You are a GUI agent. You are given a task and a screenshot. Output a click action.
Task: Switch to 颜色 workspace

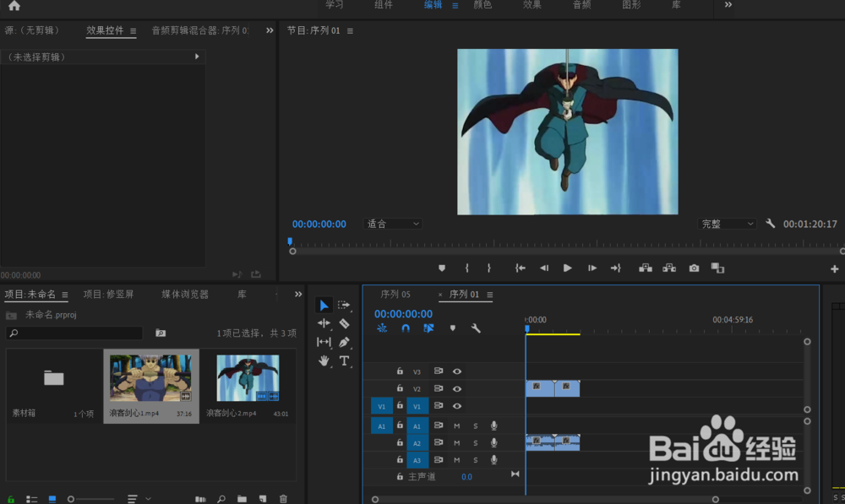(482, 5)
